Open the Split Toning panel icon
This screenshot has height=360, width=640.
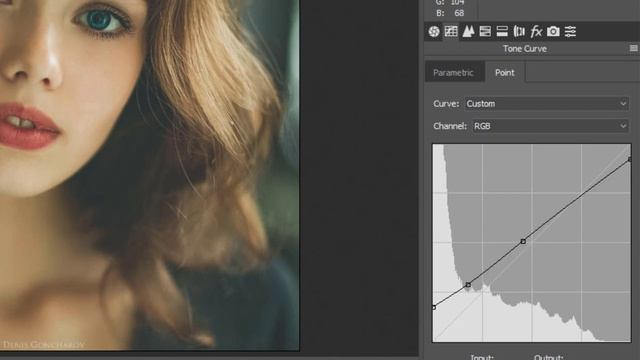coord(502,31)
